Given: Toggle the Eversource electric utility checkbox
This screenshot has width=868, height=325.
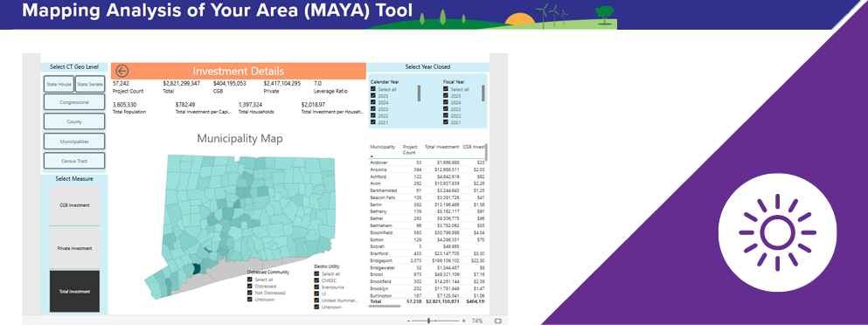Looking at the screenshot, I should tap(316, 287).
